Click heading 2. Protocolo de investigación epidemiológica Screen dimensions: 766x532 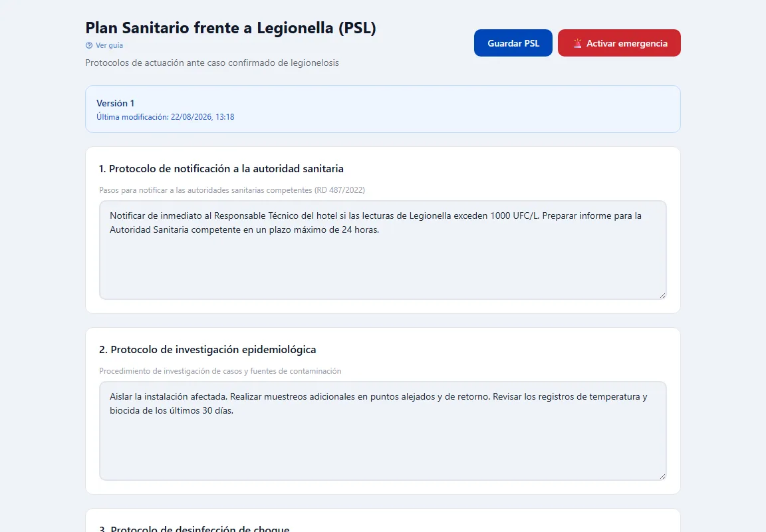(x=207, y=349)
